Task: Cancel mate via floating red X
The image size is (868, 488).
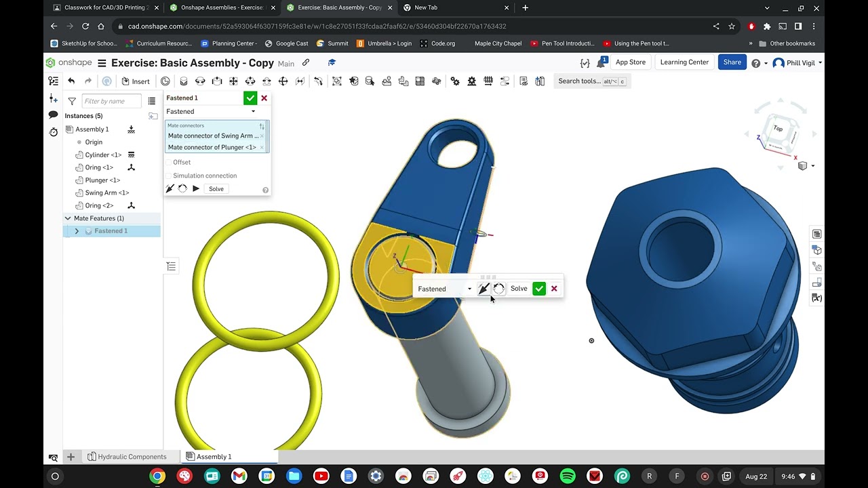Action: pyautogui.click(x=554, y=289)
